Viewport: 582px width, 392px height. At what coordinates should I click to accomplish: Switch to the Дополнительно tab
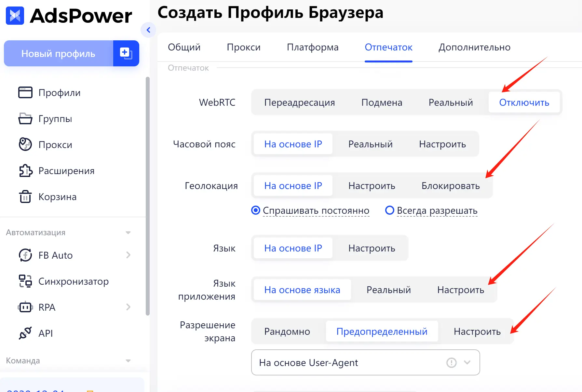tap(474, 47)
